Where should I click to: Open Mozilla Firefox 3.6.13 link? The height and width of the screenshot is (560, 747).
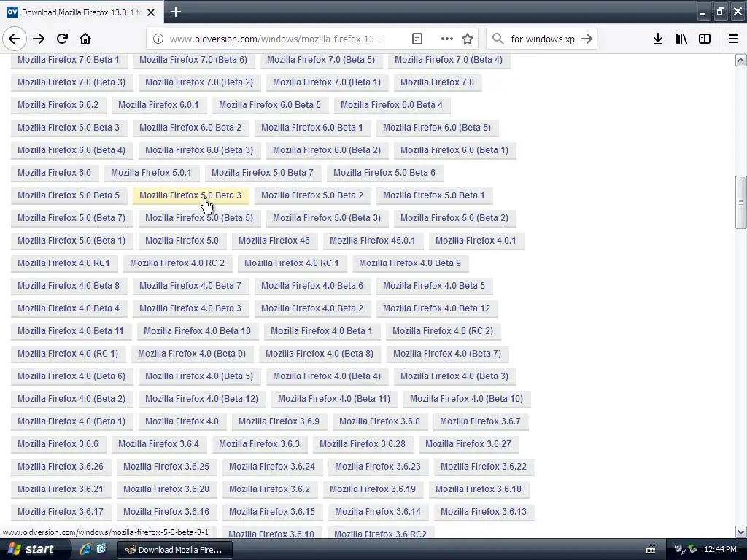point(484,512)
